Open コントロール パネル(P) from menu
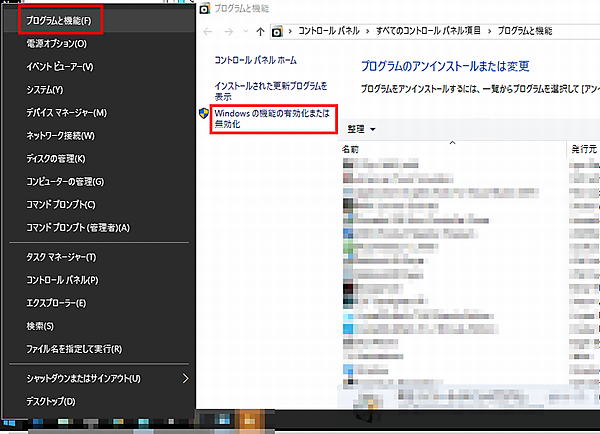 (62, 280)
